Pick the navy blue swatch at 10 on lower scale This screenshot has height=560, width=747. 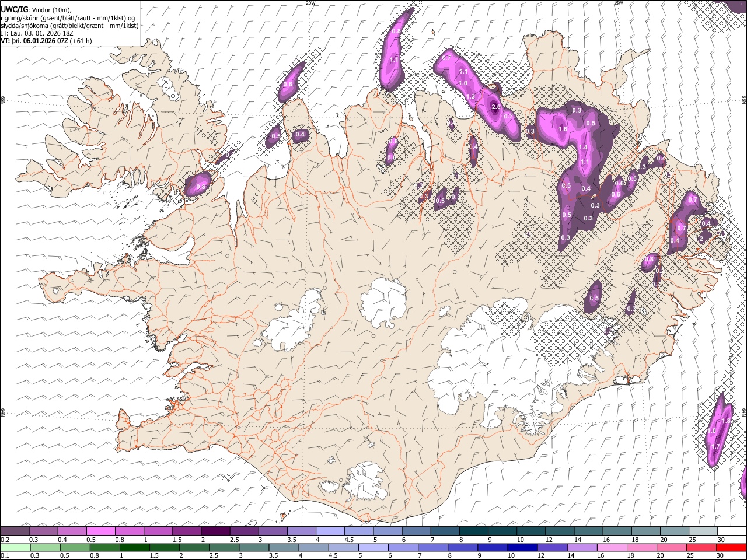(521, 547)
